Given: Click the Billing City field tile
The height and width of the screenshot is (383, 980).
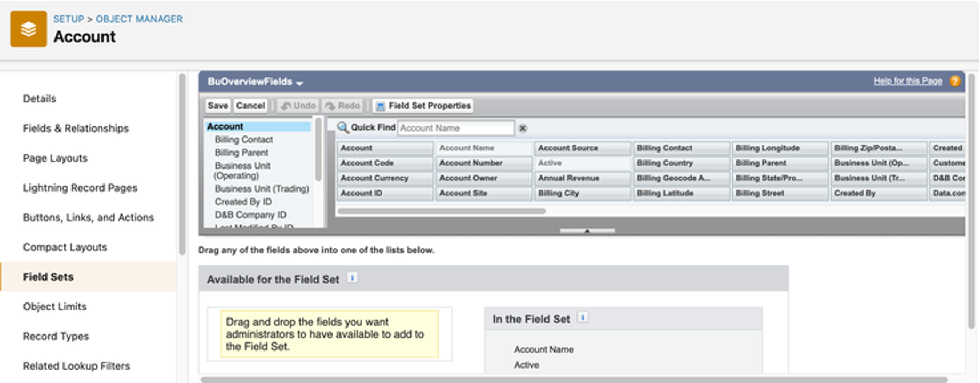Looking at the screenshot, I should coord(582,193).
